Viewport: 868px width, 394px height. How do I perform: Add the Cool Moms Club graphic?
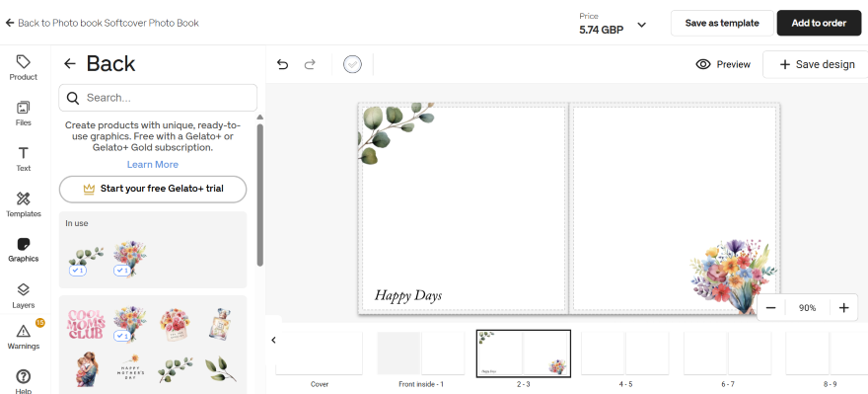[x=86, y=324]
